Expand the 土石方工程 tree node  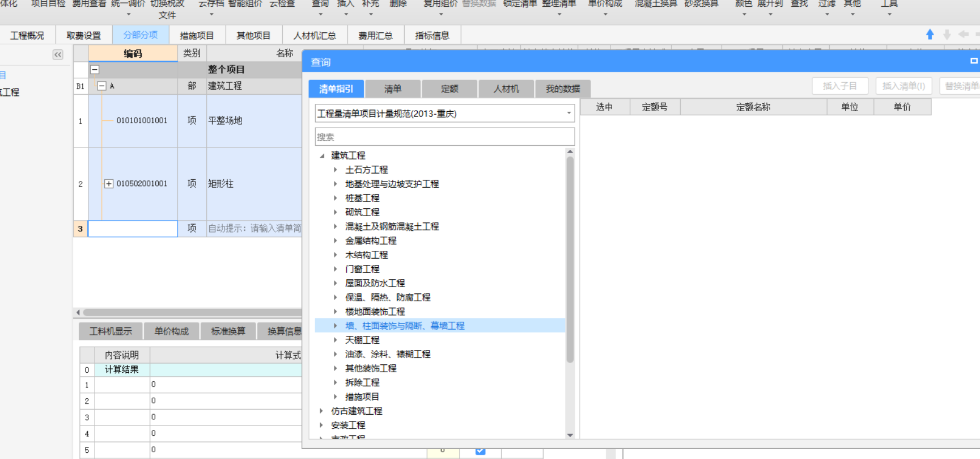[x=336, y=170]
